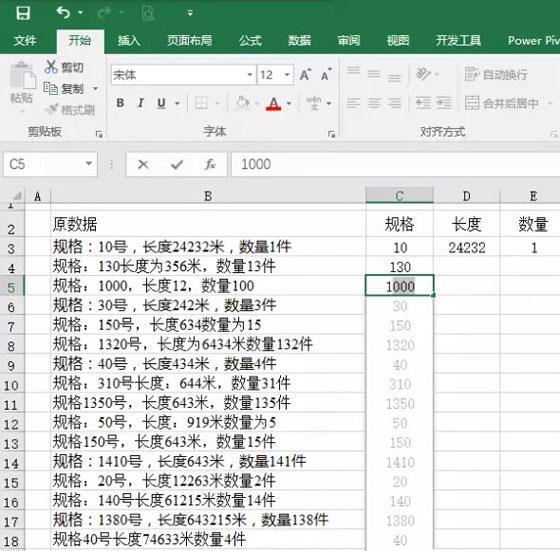Select column C header
Image resolution: width=560 pixels, height=551 pixels.
click(x=400, y=196)
